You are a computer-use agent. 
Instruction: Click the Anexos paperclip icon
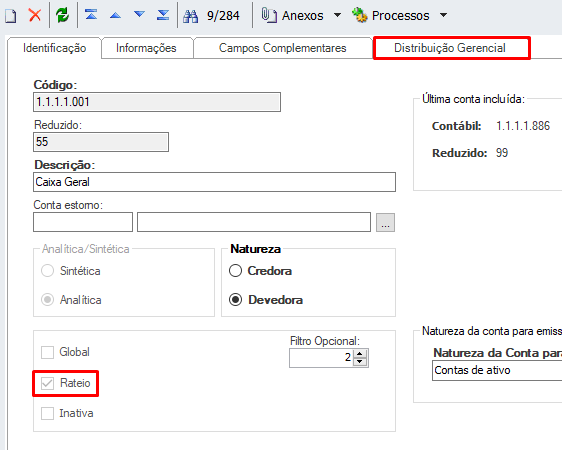pos(269,15)
